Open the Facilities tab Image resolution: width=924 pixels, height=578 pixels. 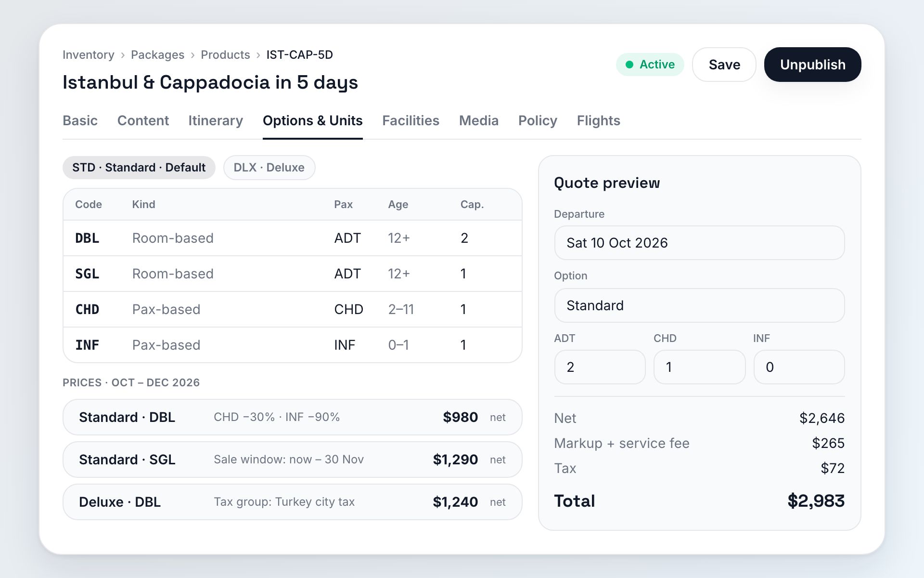click(x=411, y=120)
